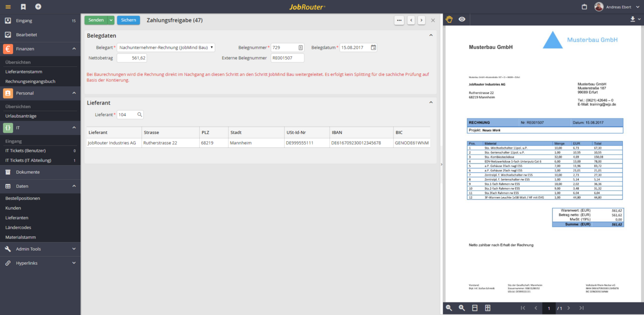Jump to last page of document

(582, 308)
